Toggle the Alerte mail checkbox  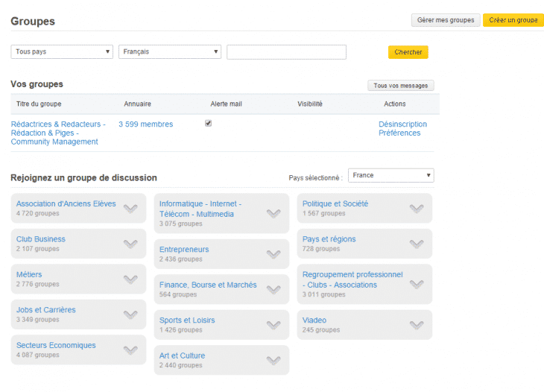(x=208, y=124)
